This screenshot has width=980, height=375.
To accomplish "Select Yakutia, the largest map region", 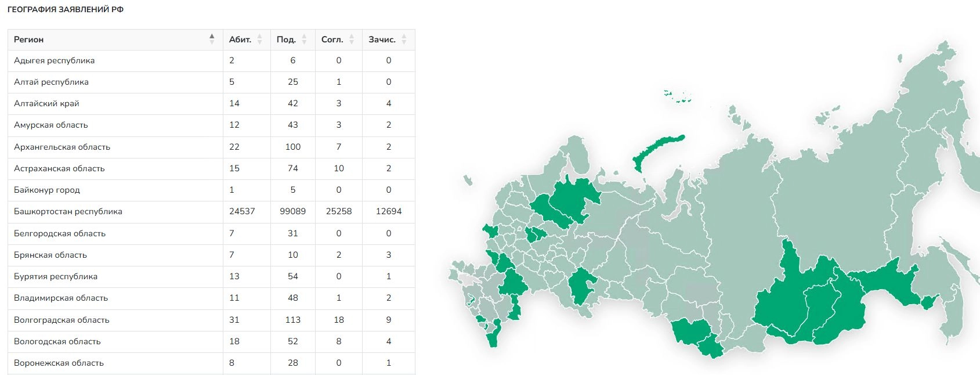I will [830, 197].
